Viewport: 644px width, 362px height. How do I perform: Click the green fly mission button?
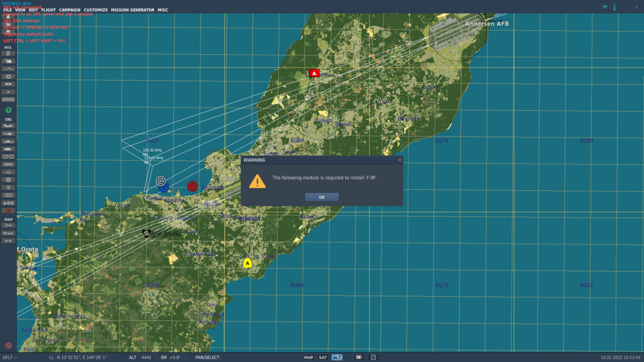tap(8, 110)
